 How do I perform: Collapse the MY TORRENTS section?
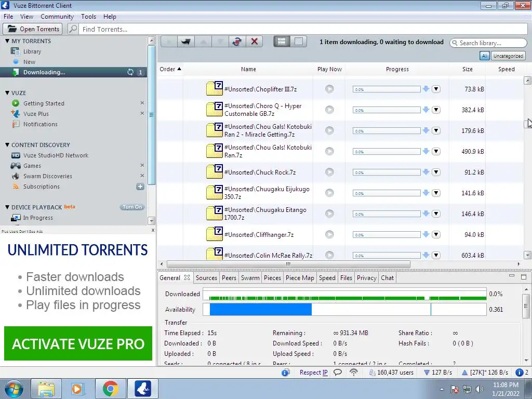(7, 41)
